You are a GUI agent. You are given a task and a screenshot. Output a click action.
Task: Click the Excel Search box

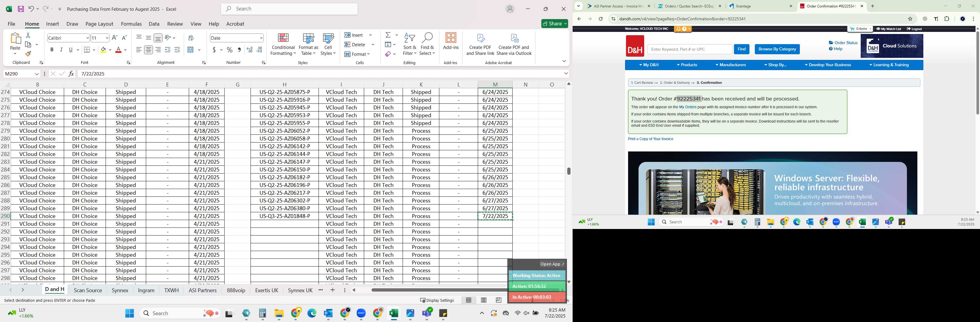click(x=289, y=9)
